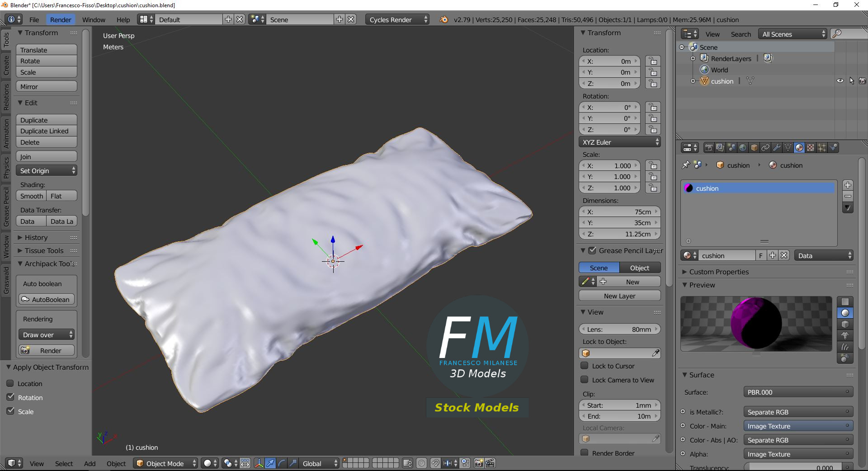The image size is (868, 471).
Task: Open the Set Origin dropdown
Action: [x=47, y=170]
